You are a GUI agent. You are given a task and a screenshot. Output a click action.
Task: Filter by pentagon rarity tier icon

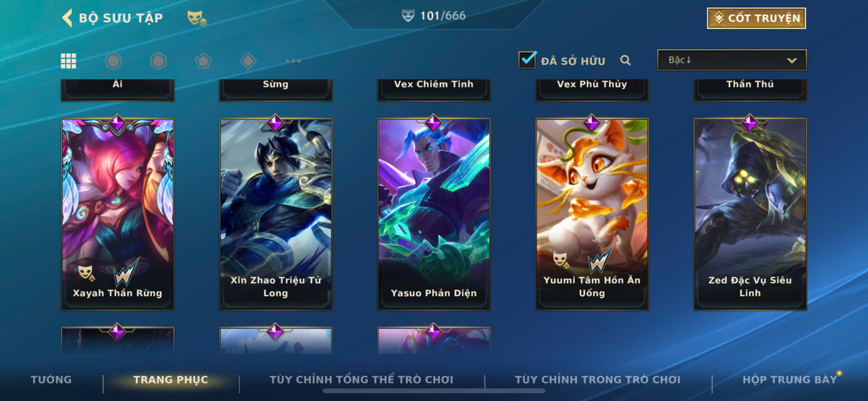point(203,61)
